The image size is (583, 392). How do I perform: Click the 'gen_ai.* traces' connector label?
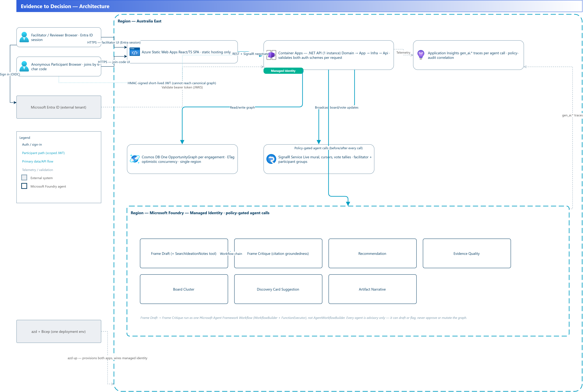coord(572,115)
